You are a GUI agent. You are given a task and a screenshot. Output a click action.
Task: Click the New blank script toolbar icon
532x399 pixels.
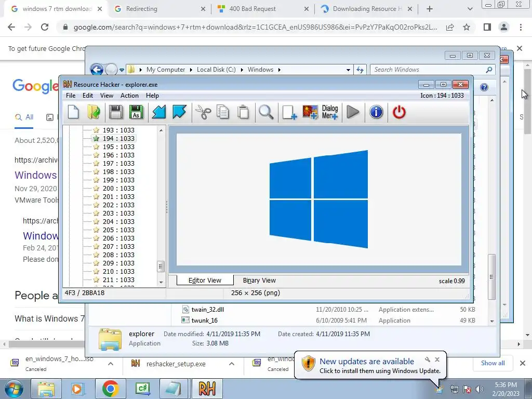(73, 112)
